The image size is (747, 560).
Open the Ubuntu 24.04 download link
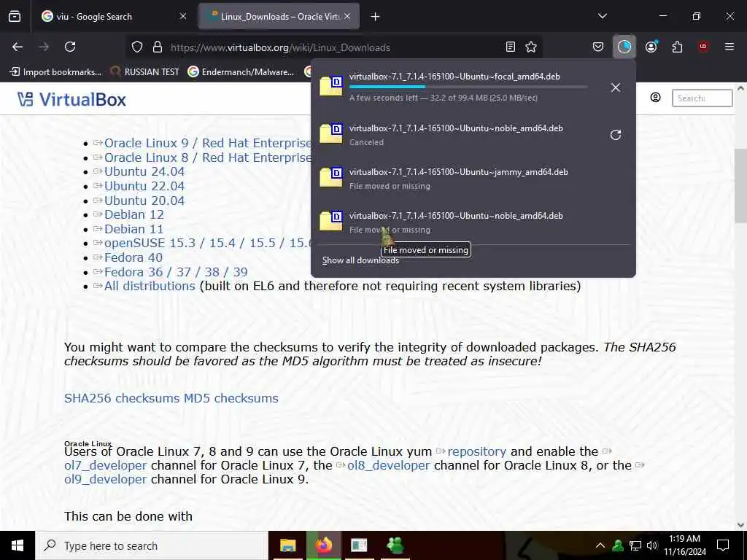coord(144,171)
